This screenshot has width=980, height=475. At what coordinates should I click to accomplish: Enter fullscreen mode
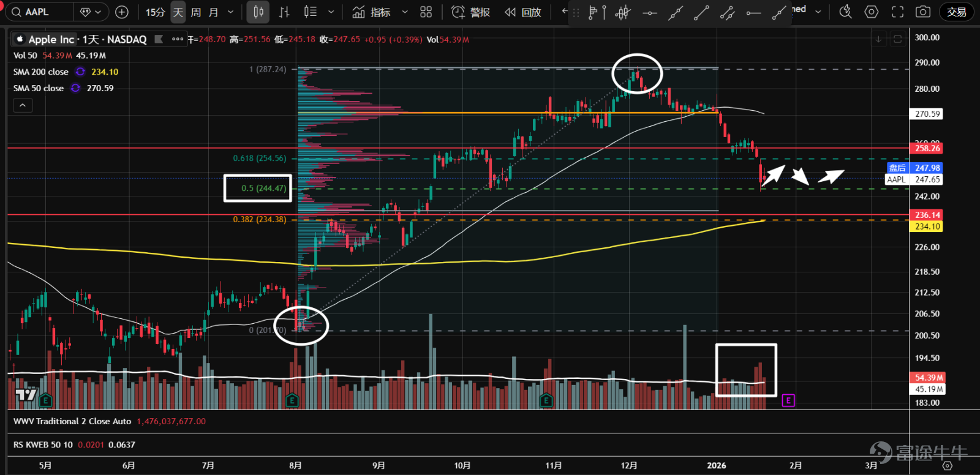point(897,12)
